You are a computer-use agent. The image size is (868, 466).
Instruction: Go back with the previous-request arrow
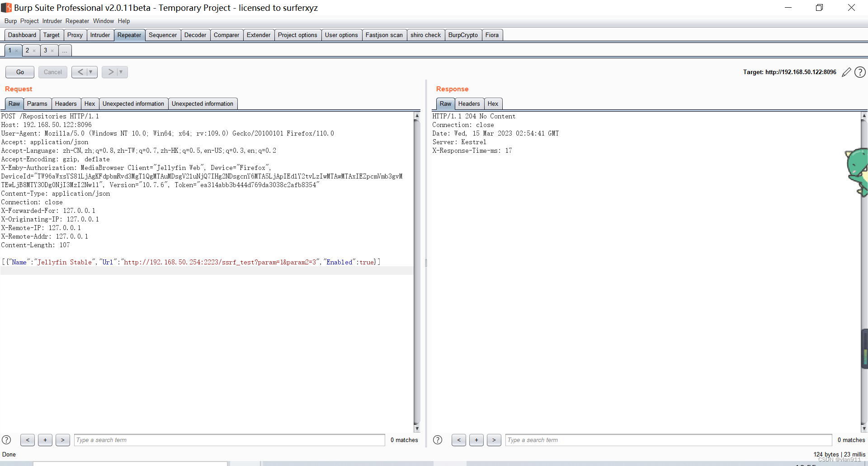coord(80,72)
